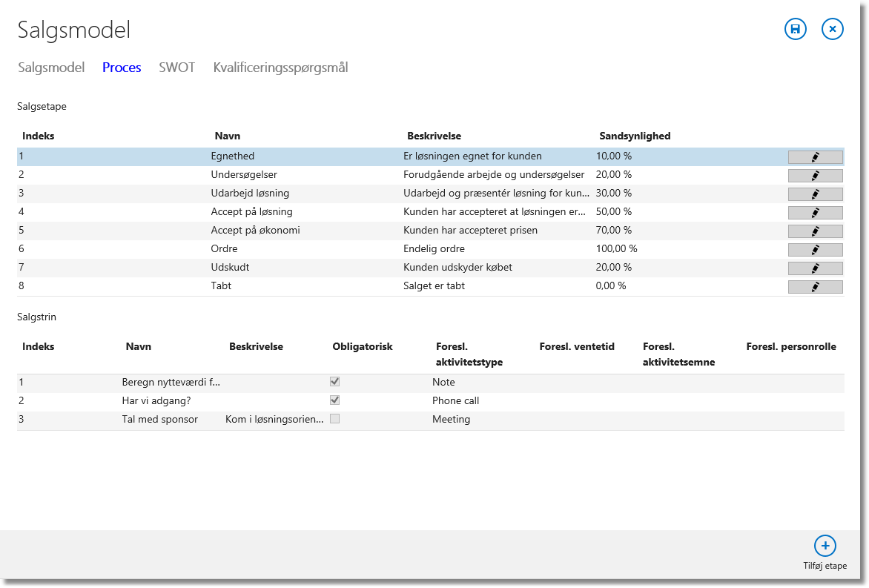Image resolution: width=869 pixels, height=588 pixels.
Task: Click the Tilføj etape plus icon
Action: pyautogui.click(x=825, y=546)
